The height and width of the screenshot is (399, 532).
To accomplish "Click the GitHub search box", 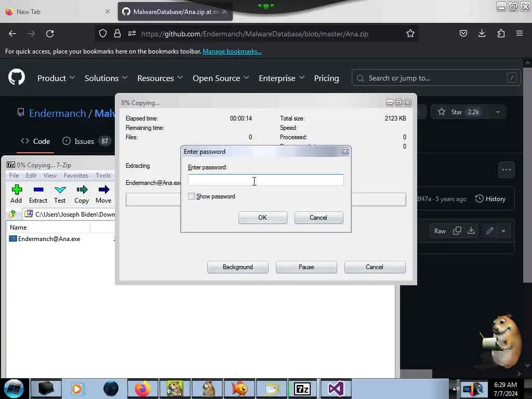I will click(x=436, y=78).
